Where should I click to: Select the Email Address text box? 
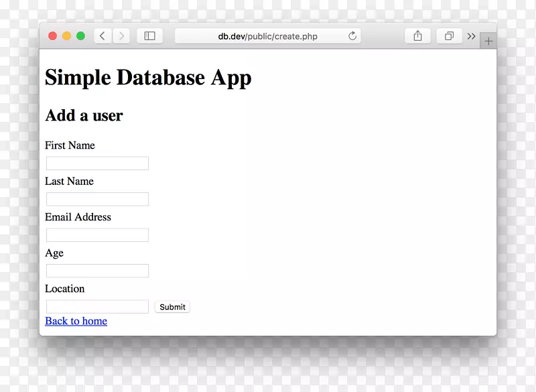pyautogui.click(x=97, y=235)
